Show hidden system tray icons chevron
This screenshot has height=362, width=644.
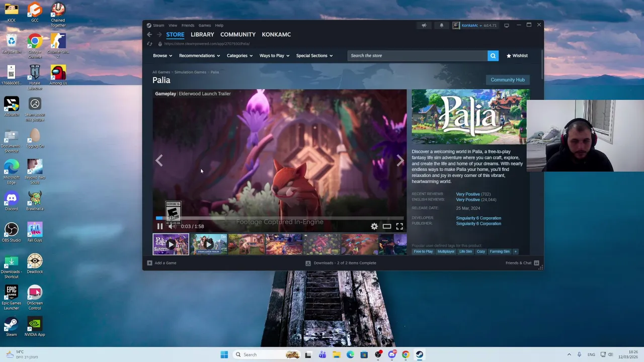tap(569, 354)
